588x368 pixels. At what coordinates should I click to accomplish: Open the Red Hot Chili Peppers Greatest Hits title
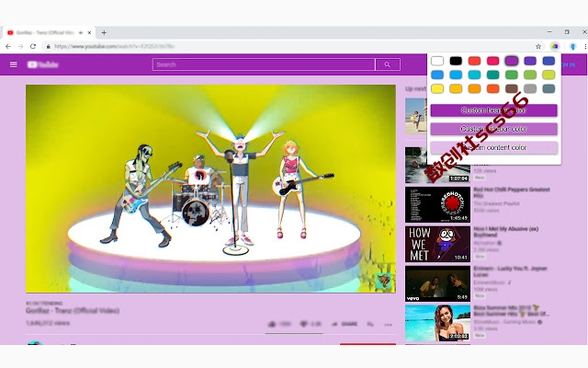coord(512,192)
